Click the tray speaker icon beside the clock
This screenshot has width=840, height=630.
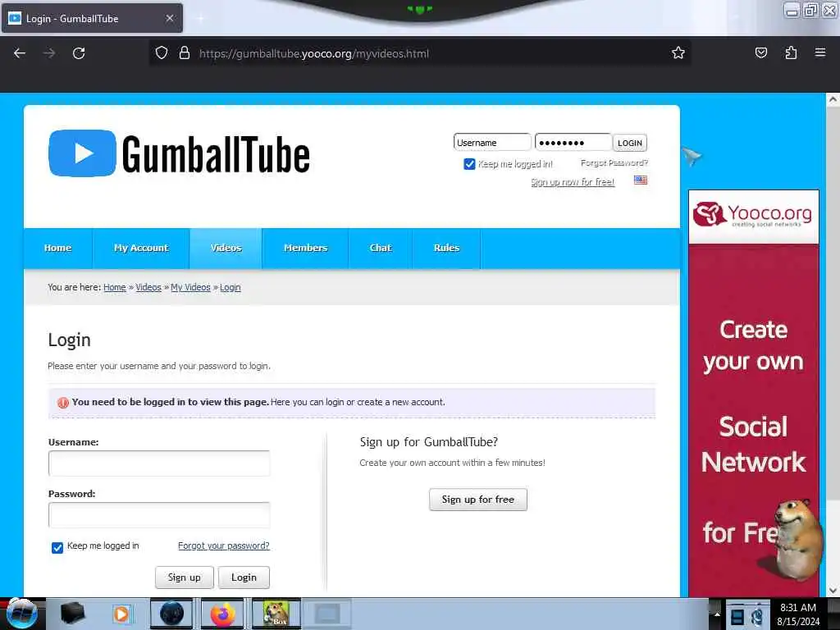(757, 616)
